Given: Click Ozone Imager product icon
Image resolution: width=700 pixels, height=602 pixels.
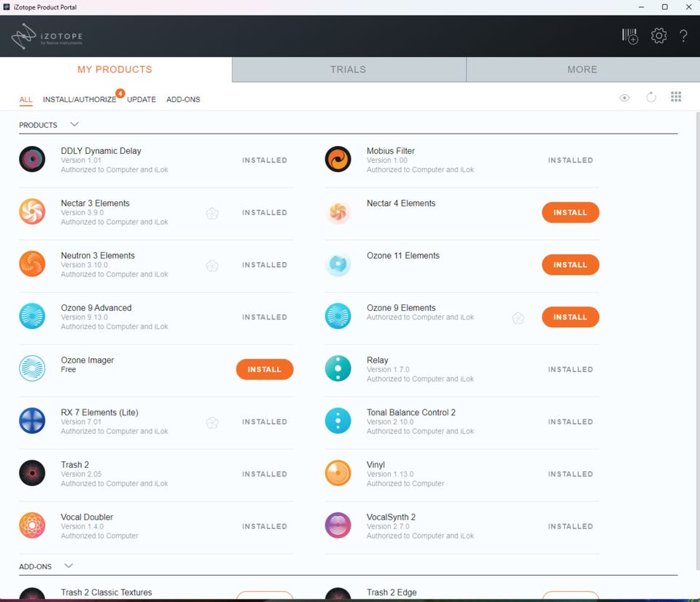Looking at the screenshot, I should click(32, 368).
